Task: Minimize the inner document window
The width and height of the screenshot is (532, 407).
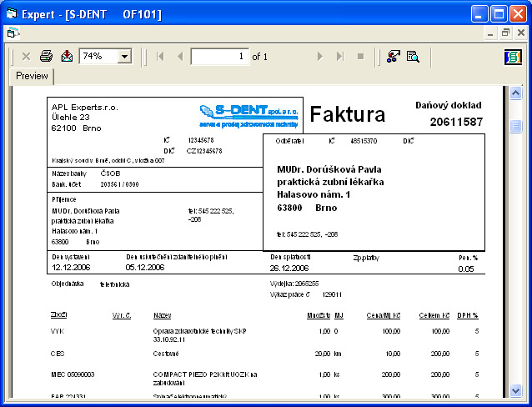Action: point(490,33)
